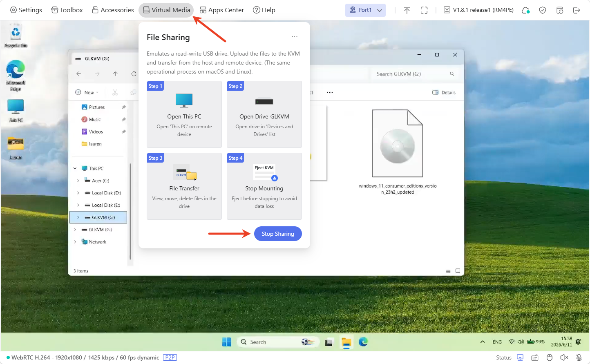The image size is (590, 364).
Task: Click the mouse status icon in status bar
Action: coord(550,357)
